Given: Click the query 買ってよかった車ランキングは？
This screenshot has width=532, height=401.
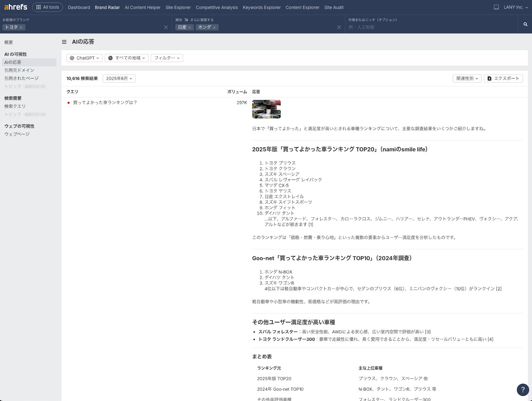Looking at the screenshot, I should click(x=105, y=102).
